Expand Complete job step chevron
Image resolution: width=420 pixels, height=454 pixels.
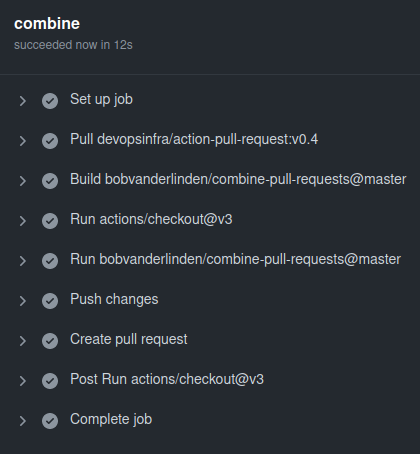23,421
